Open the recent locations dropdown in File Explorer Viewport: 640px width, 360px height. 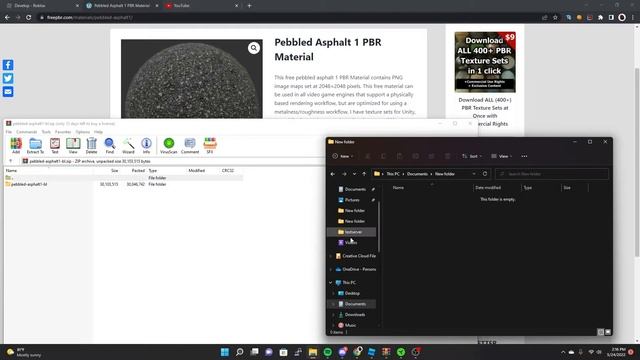(354, 174)
